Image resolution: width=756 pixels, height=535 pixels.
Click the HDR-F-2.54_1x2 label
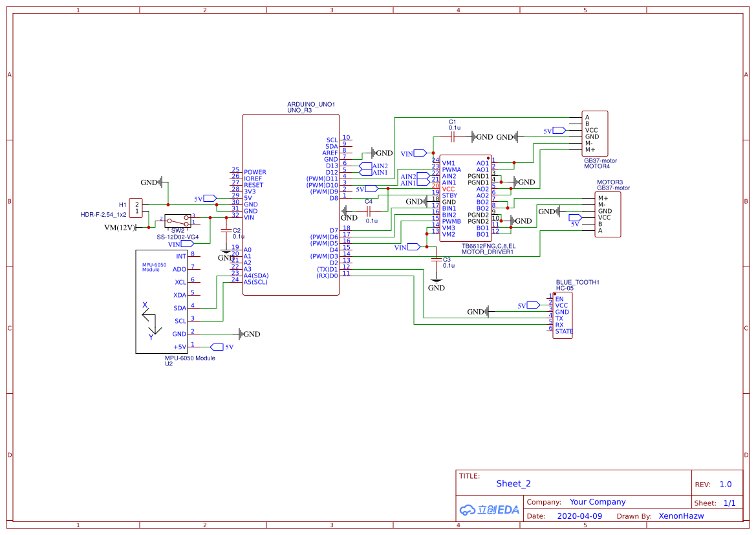pyautogui.click(x=103, y=215)
